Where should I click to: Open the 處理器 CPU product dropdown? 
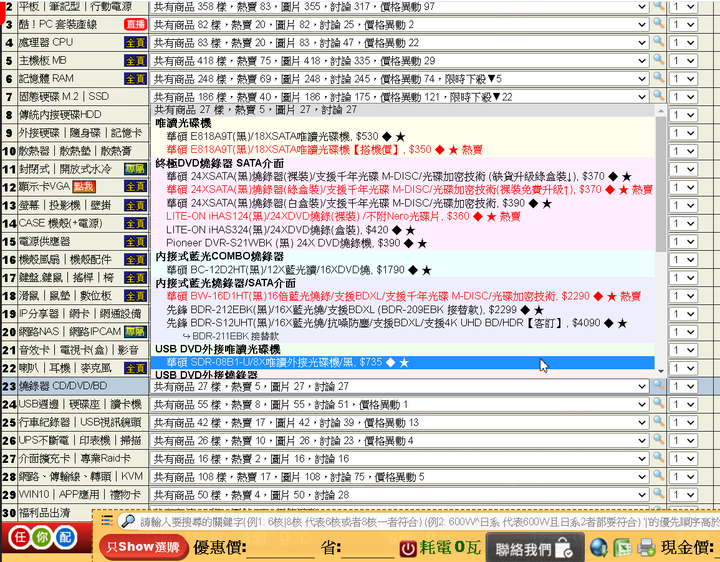pyautogui.click(x=399, y=43)
